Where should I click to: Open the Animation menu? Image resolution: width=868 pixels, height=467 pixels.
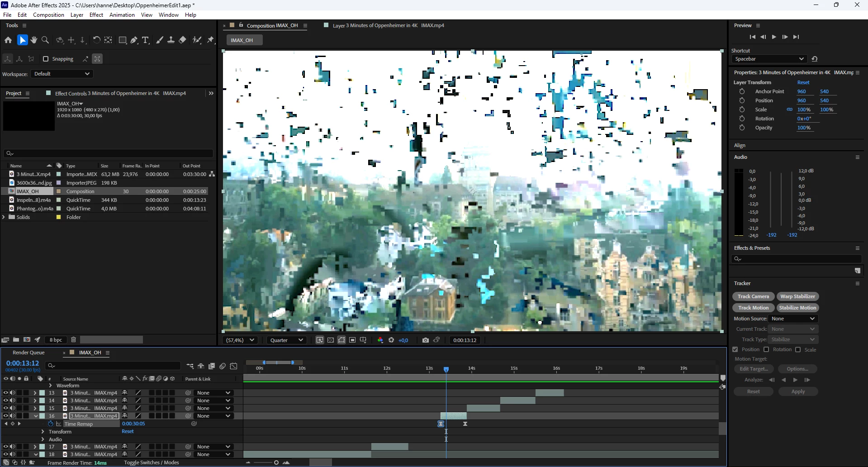[122, 15]
